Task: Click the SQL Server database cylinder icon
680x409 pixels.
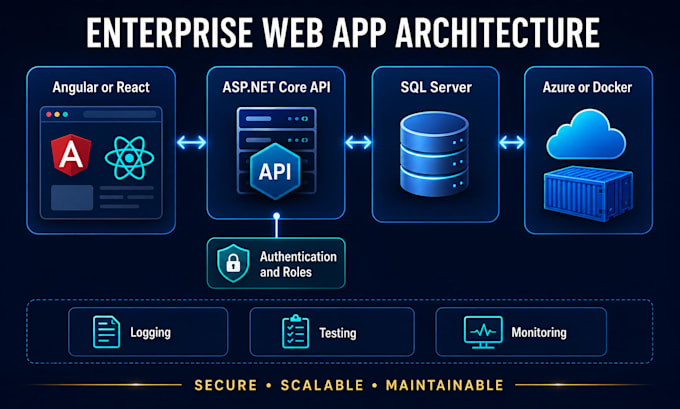Action: click(434, 154)
